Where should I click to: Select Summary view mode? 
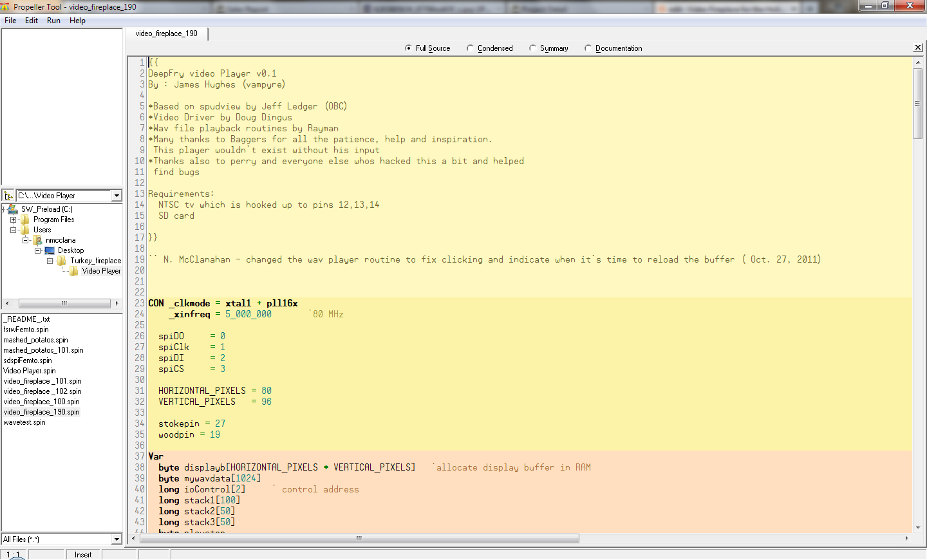click(548, 48)
